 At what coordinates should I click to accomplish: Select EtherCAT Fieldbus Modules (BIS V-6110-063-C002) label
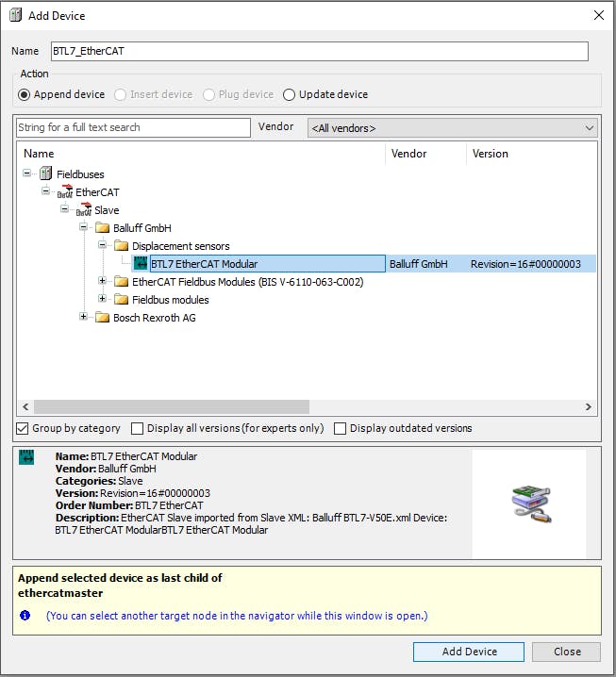(247, 282)
